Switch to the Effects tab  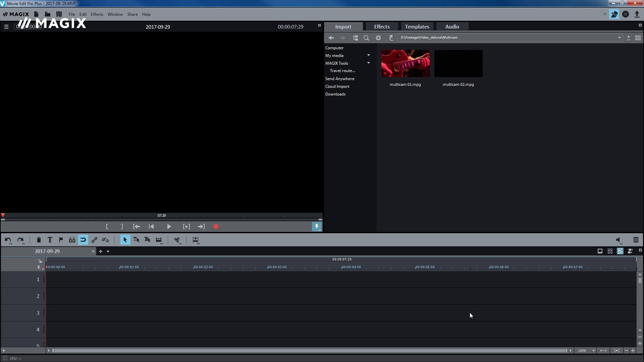[381, 26]
